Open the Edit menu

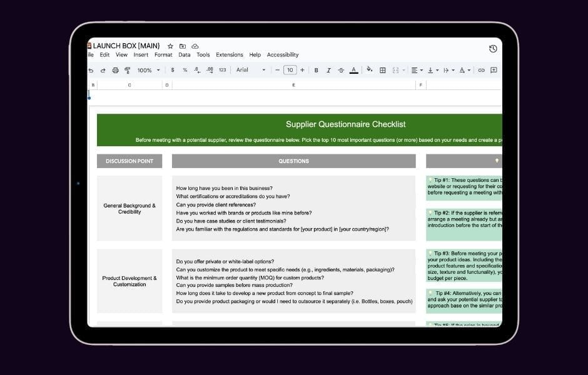(x=104, y=55)
